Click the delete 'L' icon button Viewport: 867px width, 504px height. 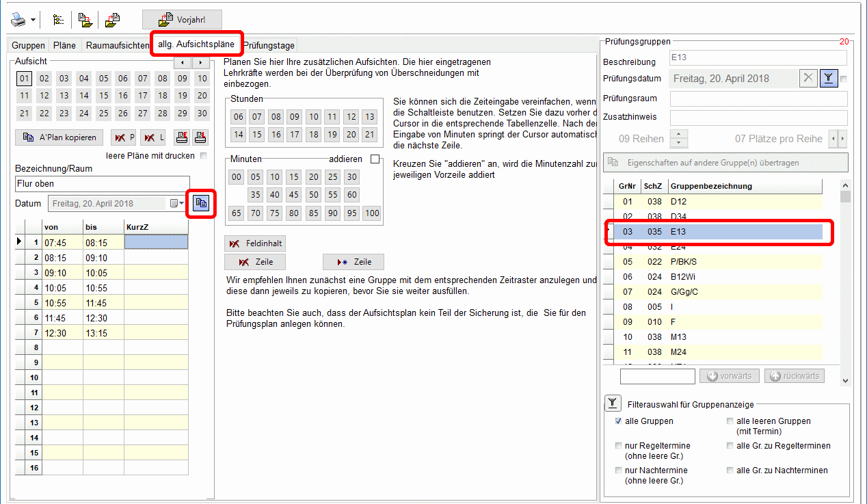pyautogui.click(x=153, y=137)
